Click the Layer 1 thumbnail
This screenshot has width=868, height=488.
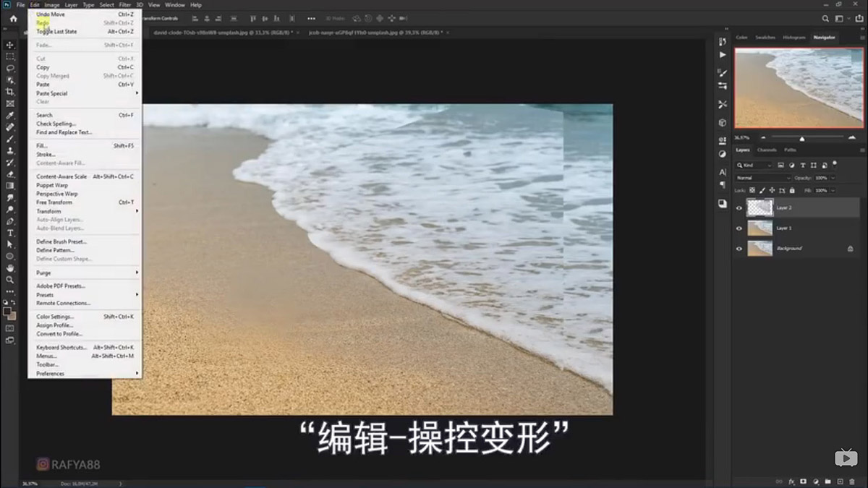(x=761, y=228)
